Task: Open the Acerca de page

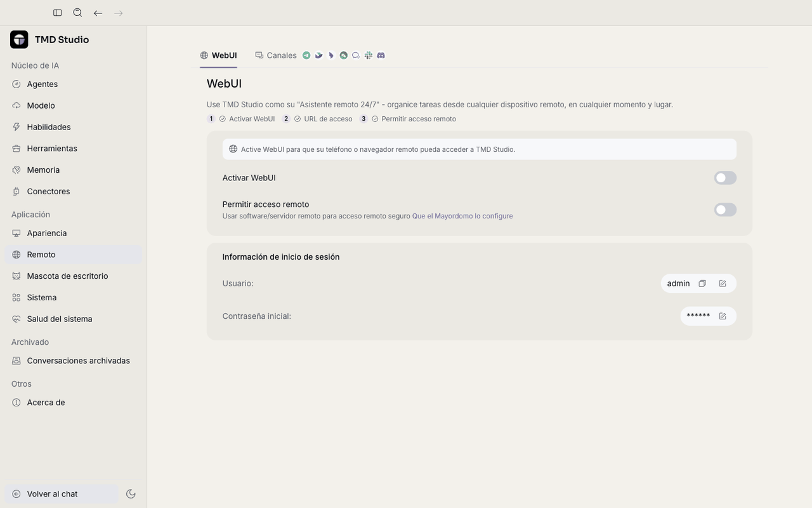Action: click(x=74, y=403)
